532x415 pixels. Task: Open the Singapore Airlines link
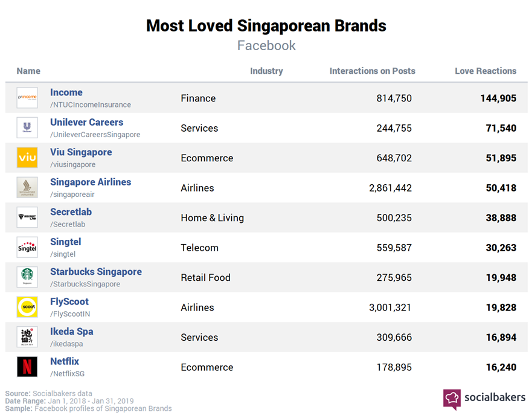[x=91, y=182]
